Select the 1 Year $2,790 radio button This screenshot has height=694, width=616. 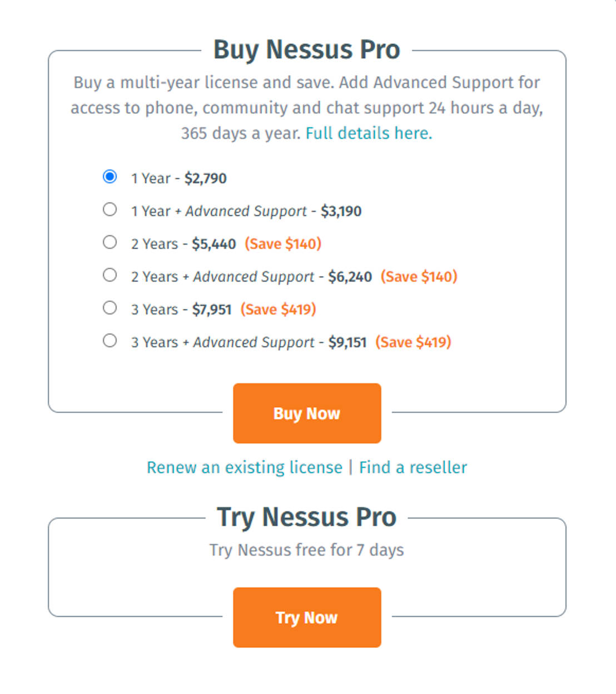point(110,177)
